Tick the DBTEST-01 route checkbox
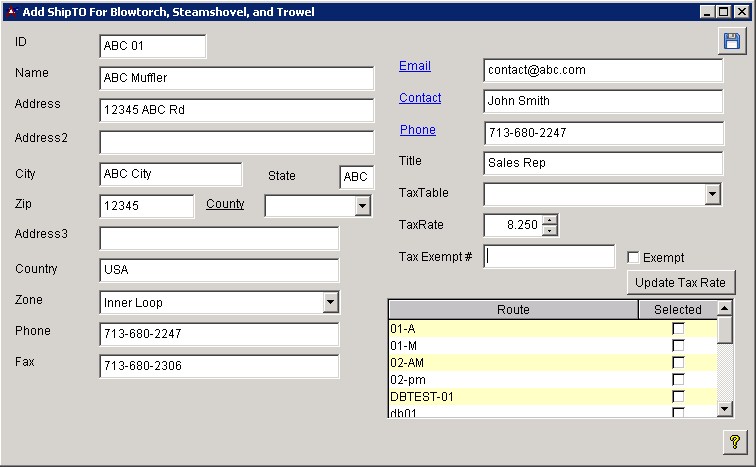Image resolution: width=756 pixels, height=467 pixels. tap(678, 396)
